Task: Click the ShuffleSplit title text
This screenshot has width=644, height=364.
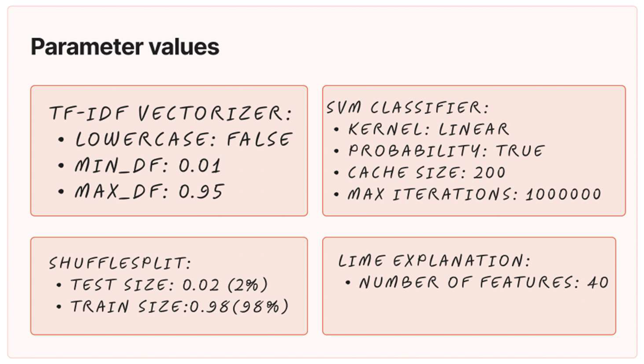Action: [120, 263]
